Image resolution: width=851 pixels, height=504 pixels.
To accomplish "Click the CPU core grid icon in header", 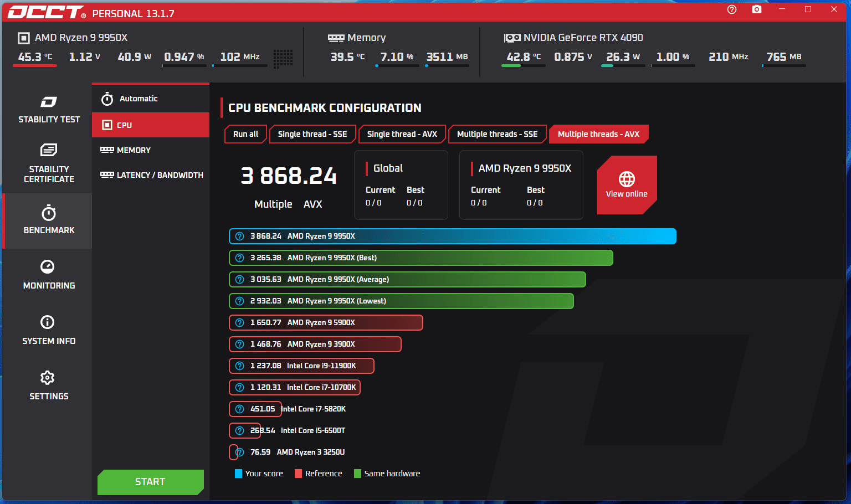I will 283,58.
